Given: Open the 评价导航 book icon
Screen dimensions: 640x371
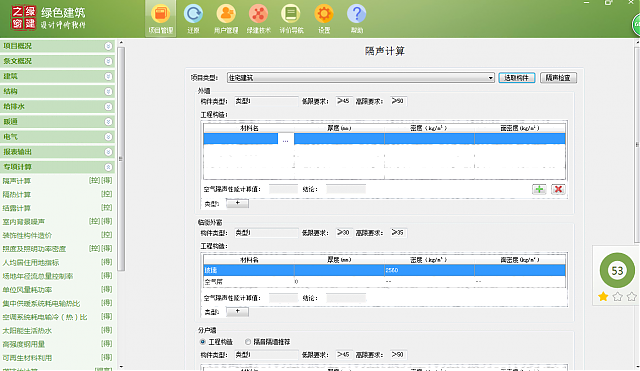Looking at the screenshot, I should click(x=291, y=19).
